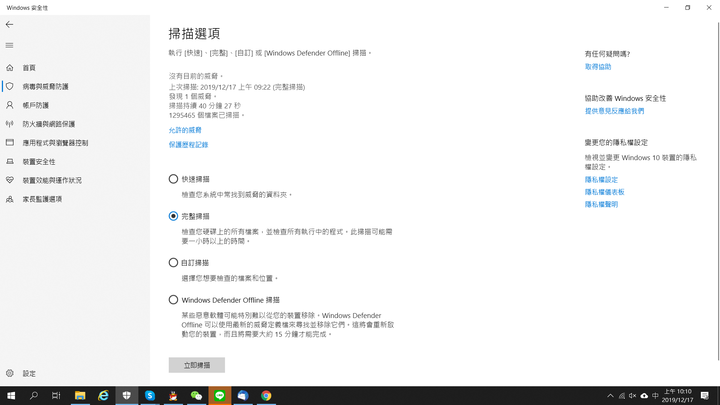The height and width of the screenshot is (405, 720).
Task: Click the firewall network signal icon
Action: (x=10, y=124)
